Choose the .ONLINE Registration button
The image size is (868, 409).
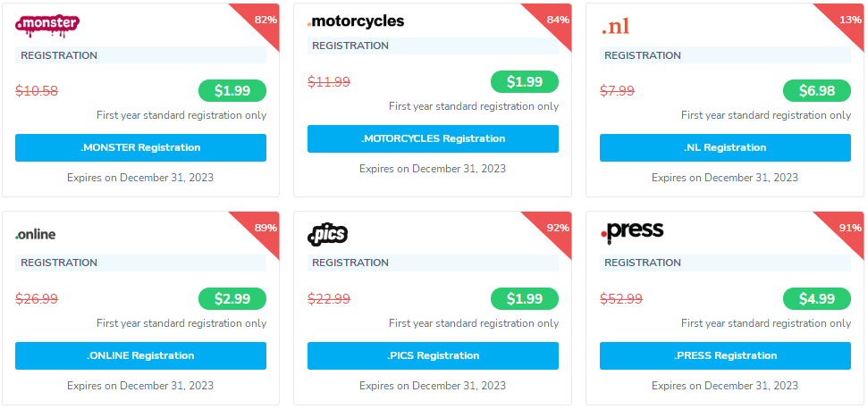point(140,355)
